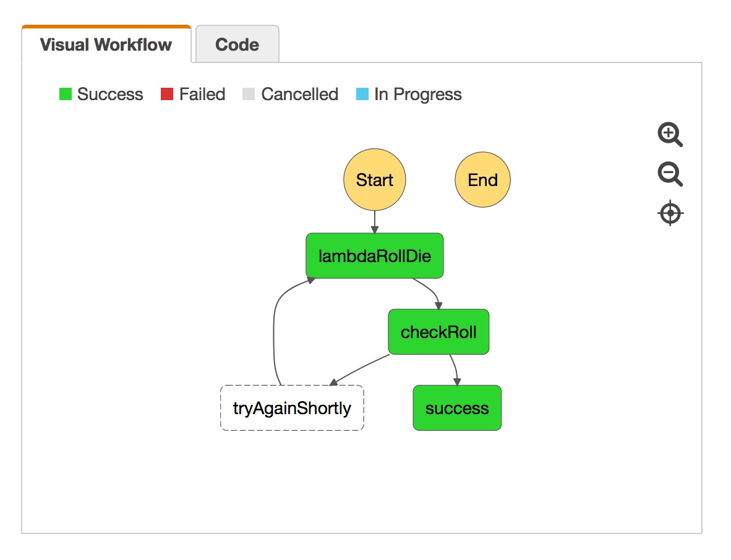Click the green Success legend swatch
This screenshot has height=560, width=731.
coord(66,95)
